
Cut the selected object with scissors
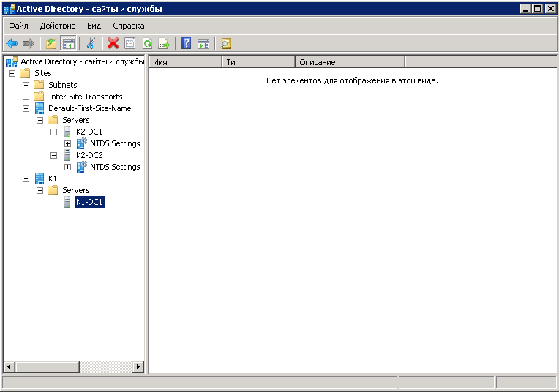(x=91, y=43)
